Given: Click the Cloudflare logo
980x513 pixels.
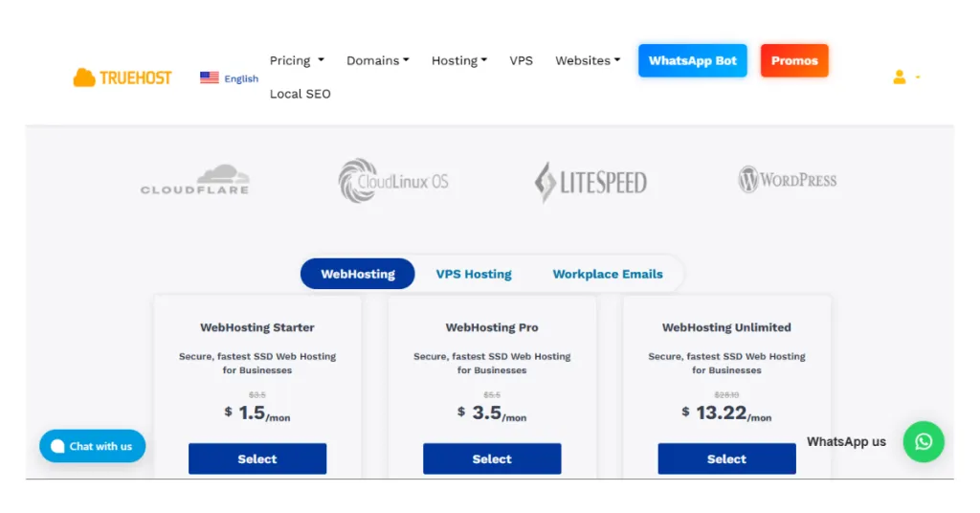Looking at the screenshot, I should tap(194, 180).
